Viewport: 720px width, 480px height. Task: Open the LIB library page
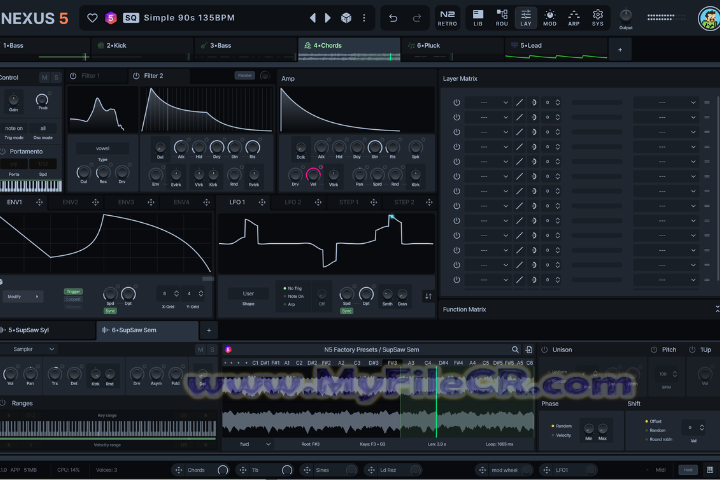478,18
